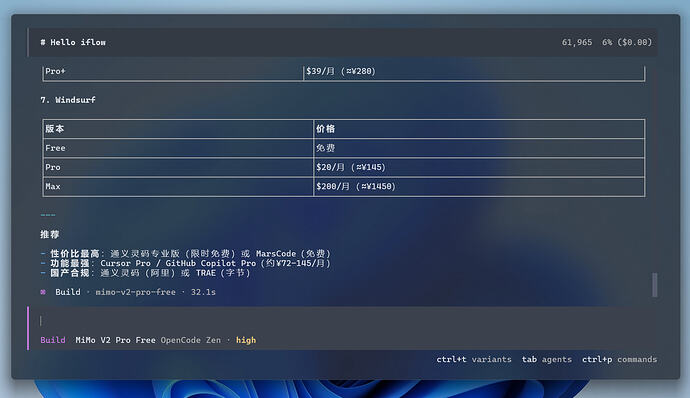This screenshot has width=690, height=398.
Task: Click the '$20/月 (≈¥145)' price cell
Action: [x=479, y=167]
